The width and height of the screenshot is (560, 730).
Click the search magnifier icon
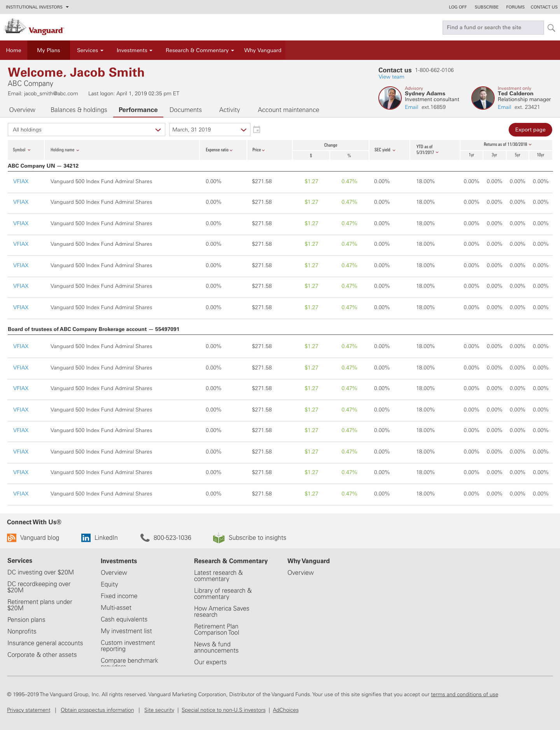pos(551,28)
